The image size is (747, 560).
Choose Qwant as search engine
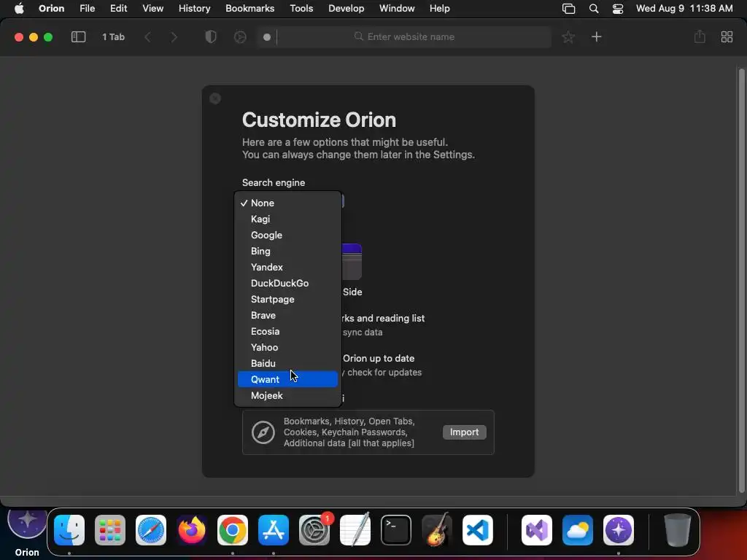[287, 379]
